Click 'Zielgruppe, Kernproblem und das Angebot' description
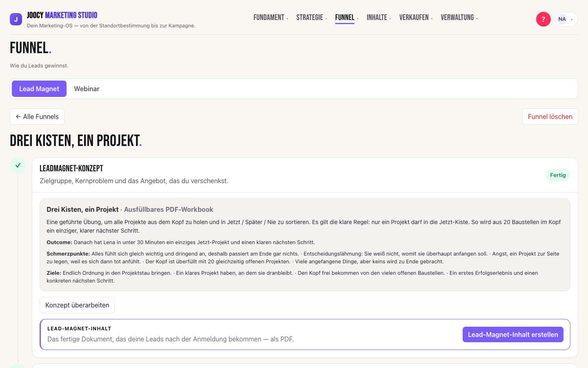588x368 pixels. tap(134, 181)
